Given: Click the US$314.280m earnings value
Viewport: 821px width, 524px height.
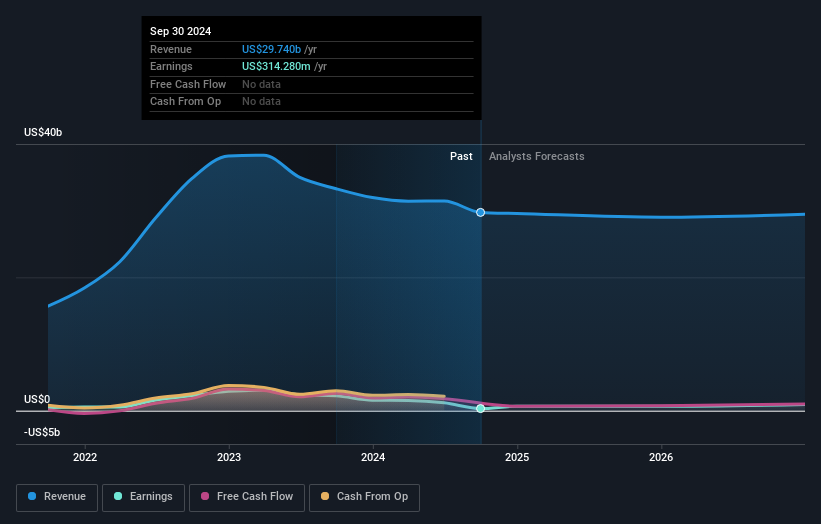Looking at the screenshot, I should tap(276, 66).
